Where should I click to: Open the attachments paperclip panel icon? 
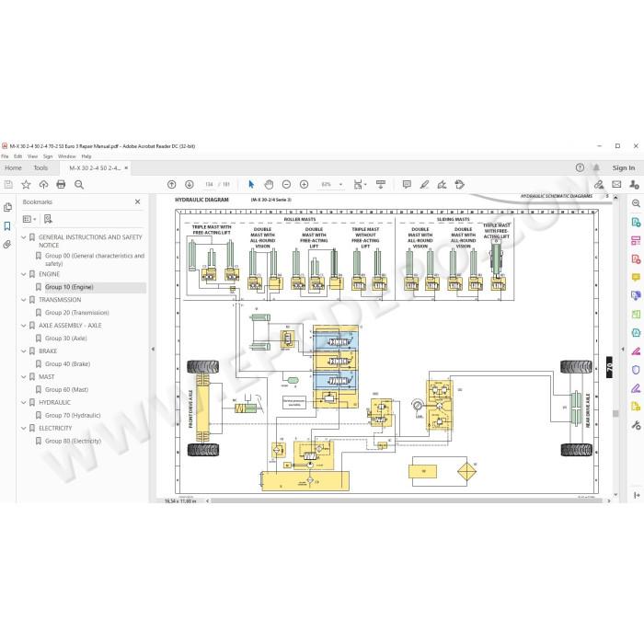[7, 245]
